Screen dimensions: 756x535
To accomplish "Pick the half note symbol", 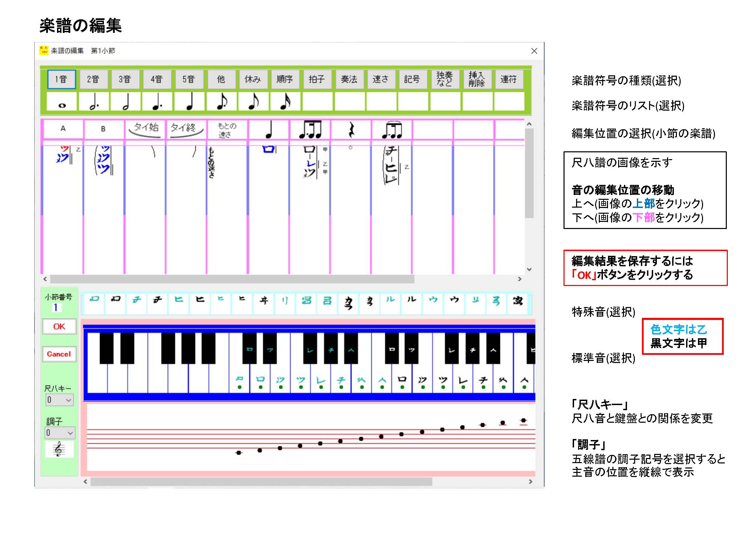I will [126, 102].
